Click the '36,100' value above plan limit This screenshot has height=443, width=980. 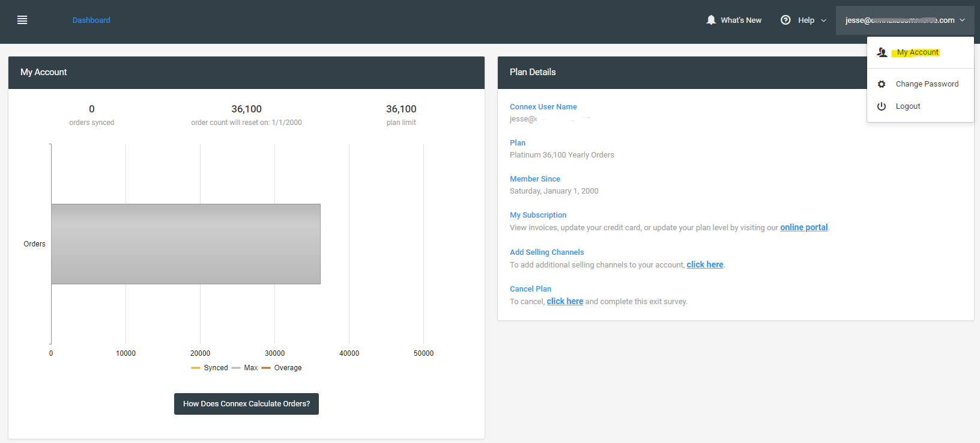pyautogui.click(x=401, y=109)
